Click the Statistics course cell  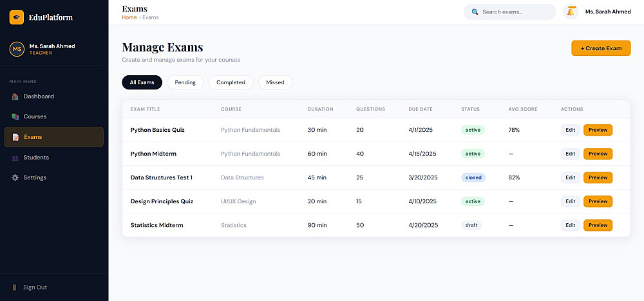click(234, 225)
